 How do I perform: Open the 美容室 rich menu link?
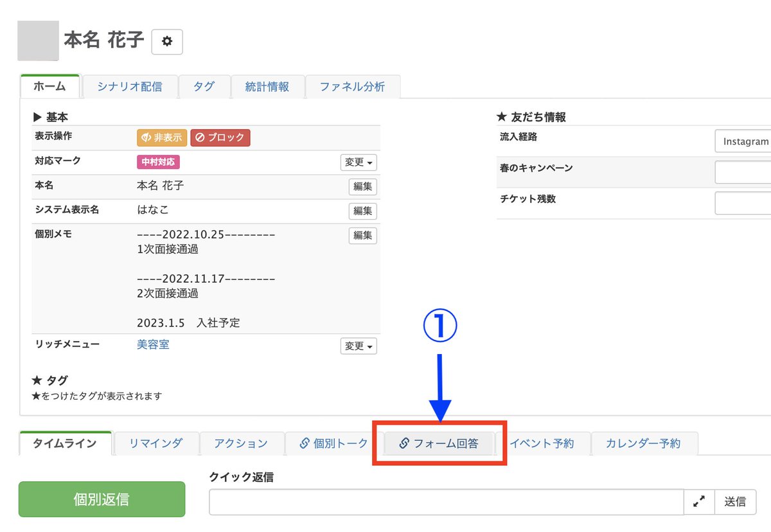[x=153, y=346]
